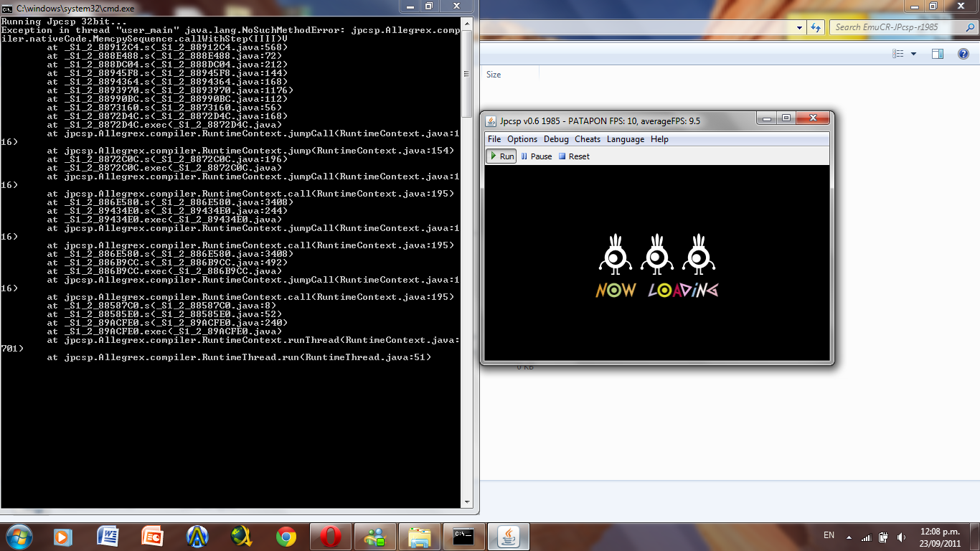Image resolution: width=980 pixels, height=551 pixels.
Task: Click the cmd window scrollbar down arrow
Action: click(x=467, y=502)
